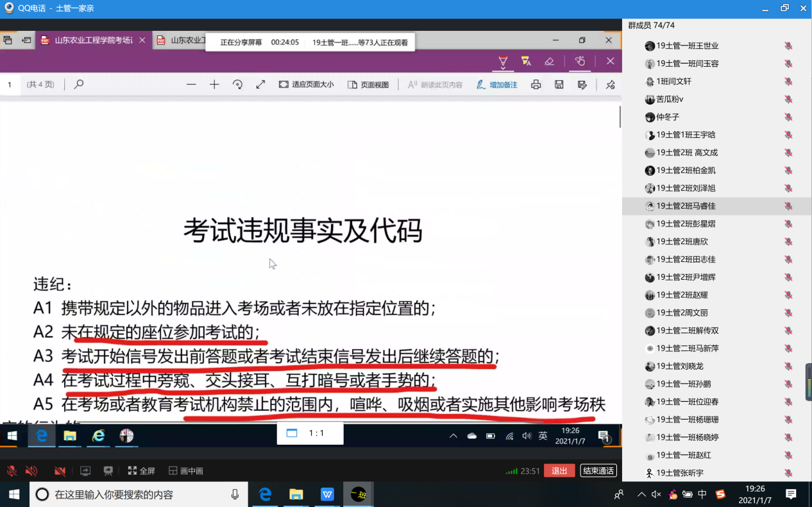
Task: Open the 页面视图 page view menu
Action: tap(369, 85)
